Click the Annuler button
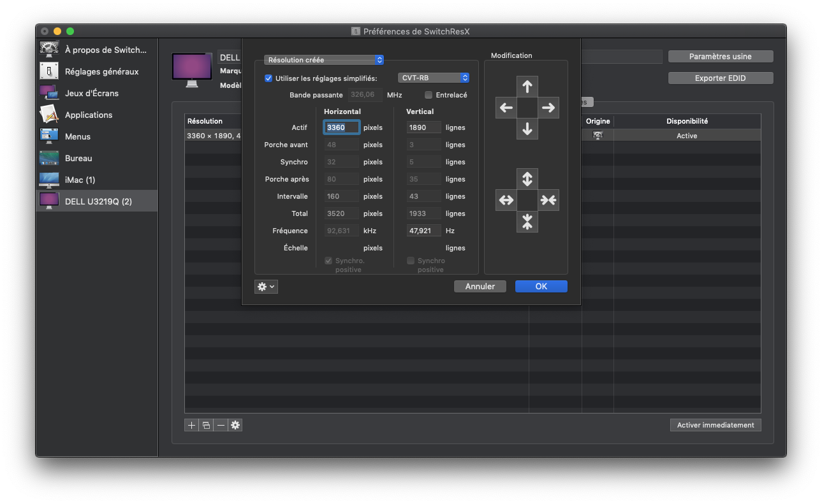 click(480, 287)
